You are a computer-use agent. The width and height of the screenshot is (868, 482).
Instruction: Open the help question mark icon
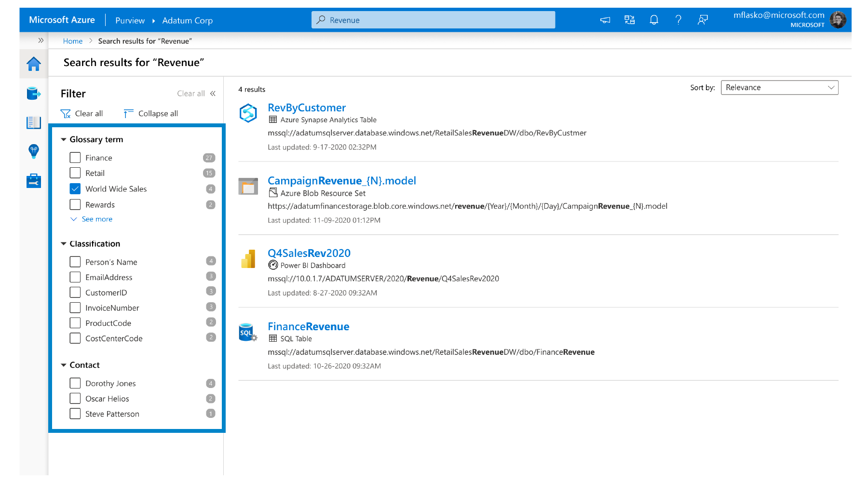pos(678,20)
